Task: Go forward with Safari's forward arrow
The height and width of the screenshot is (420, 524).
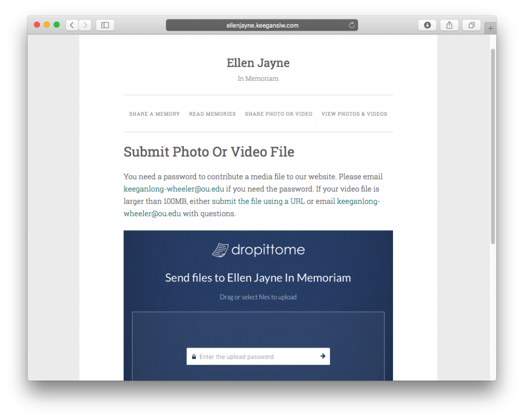Action: tap(85, 25)
